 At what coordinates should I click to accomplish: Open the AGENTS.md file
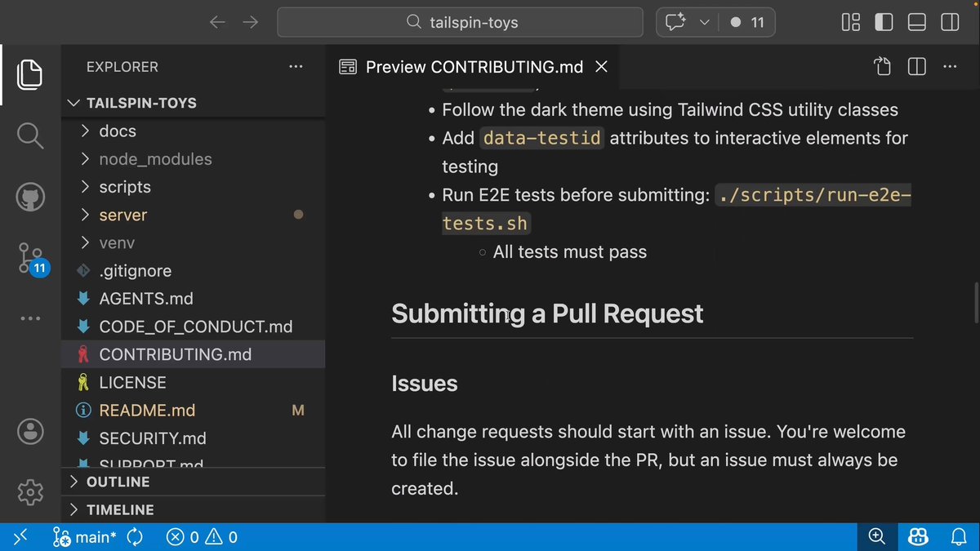click(x=193, y=299)
